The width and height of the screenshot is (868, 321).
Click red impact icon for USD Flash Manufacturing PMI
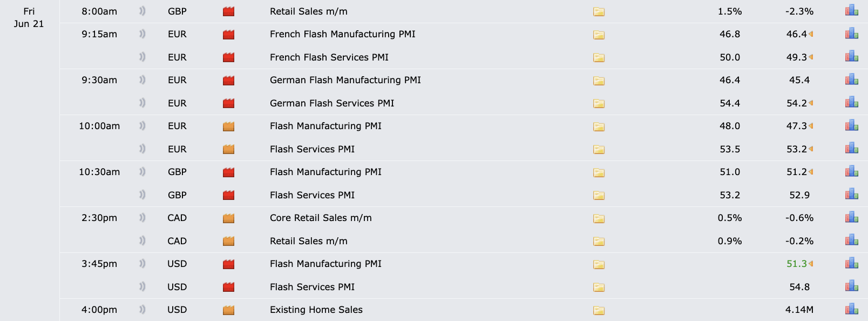(x=229, y=264)
